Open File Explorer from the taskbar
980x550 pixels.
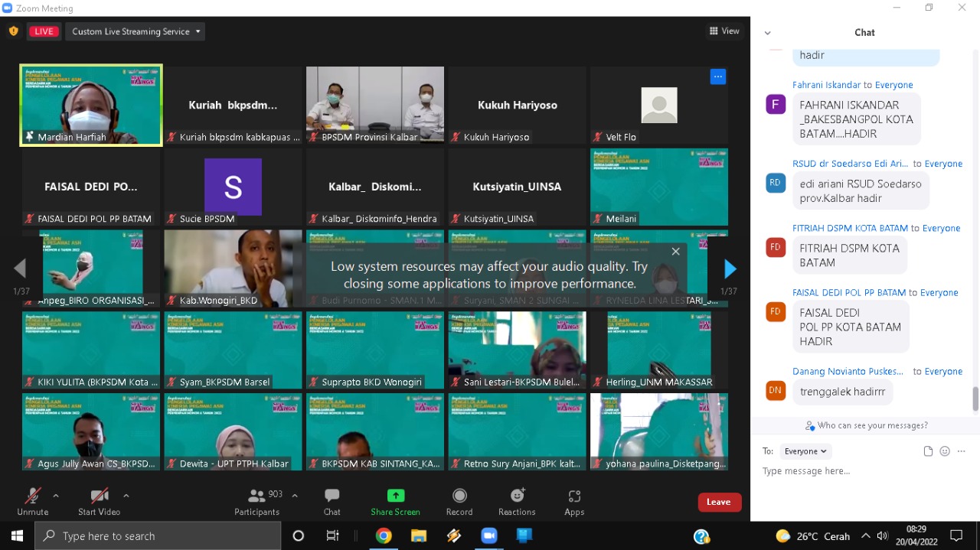click(x=419, y=535)
